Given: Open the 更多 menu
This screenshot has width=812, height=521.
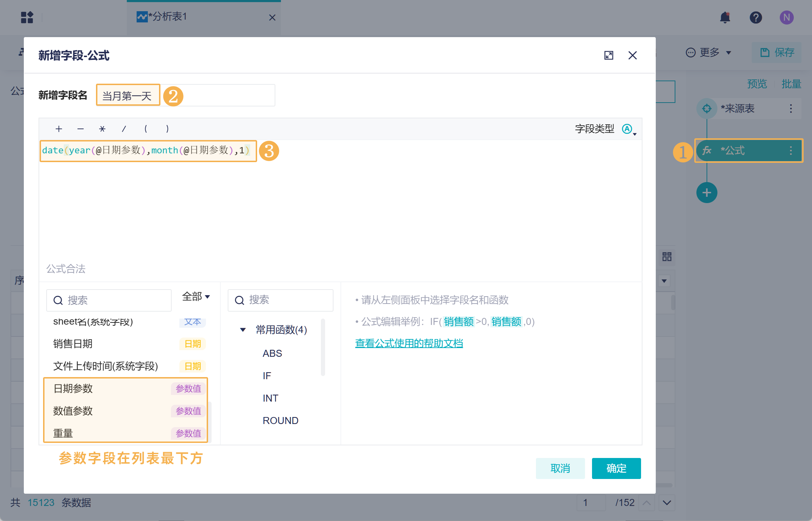Looking at the screenshot, I should [x=708, y=53].
